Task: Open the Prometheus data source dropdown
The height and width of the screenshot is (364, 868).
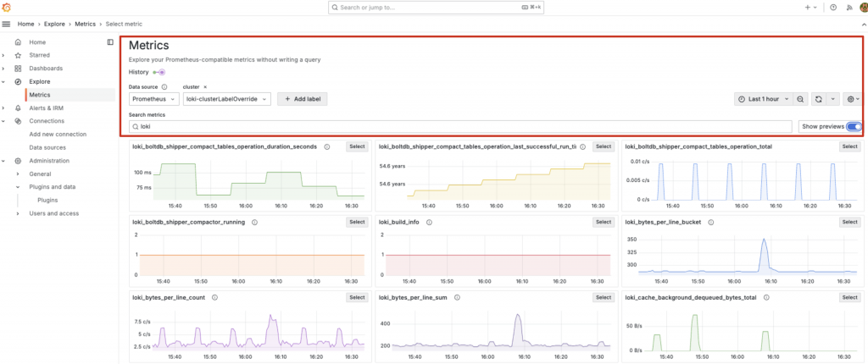Action: tap(154, 99)
